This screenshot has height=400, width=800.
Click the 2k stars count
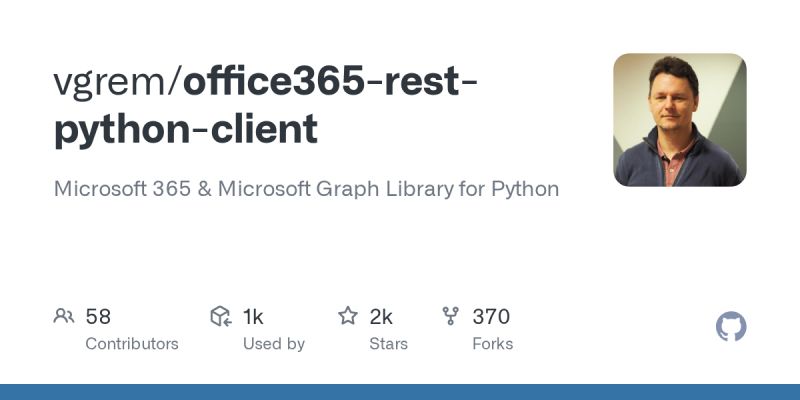tap(381, 317)
